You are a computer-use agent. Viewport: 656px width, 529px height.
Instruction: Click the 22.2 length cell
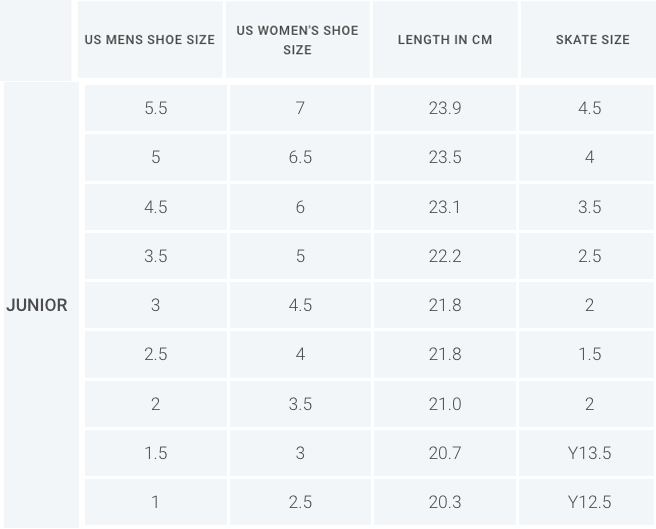[x=445, y=256]
